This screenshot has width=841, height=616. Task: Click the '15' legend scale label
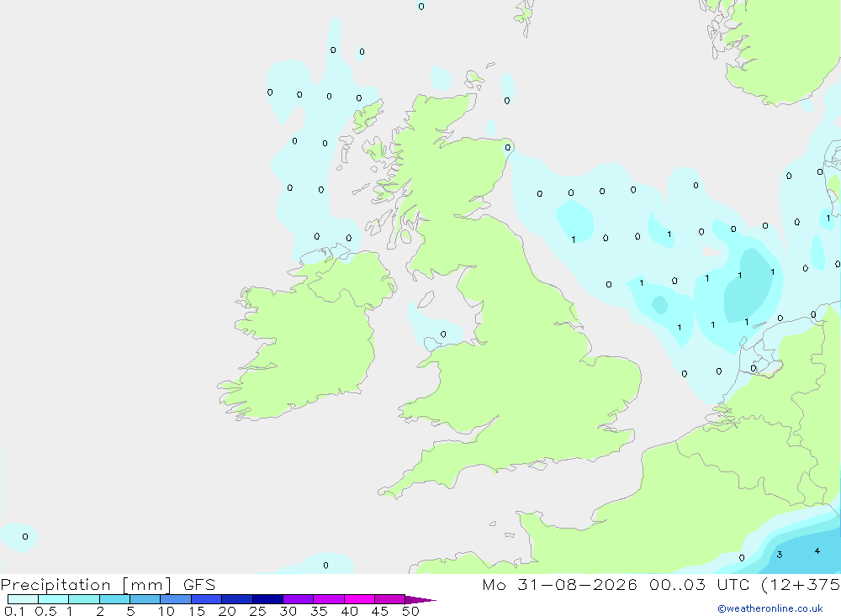(197, 611)
